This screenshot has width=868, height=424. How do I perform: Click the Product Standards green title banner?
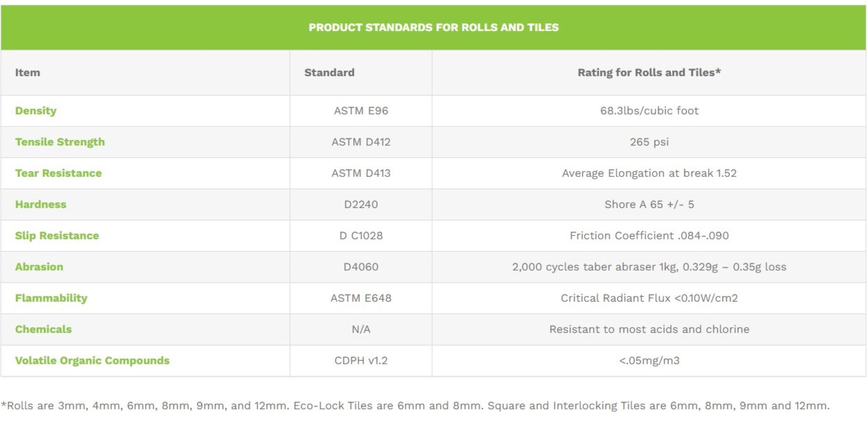point(433,28)
